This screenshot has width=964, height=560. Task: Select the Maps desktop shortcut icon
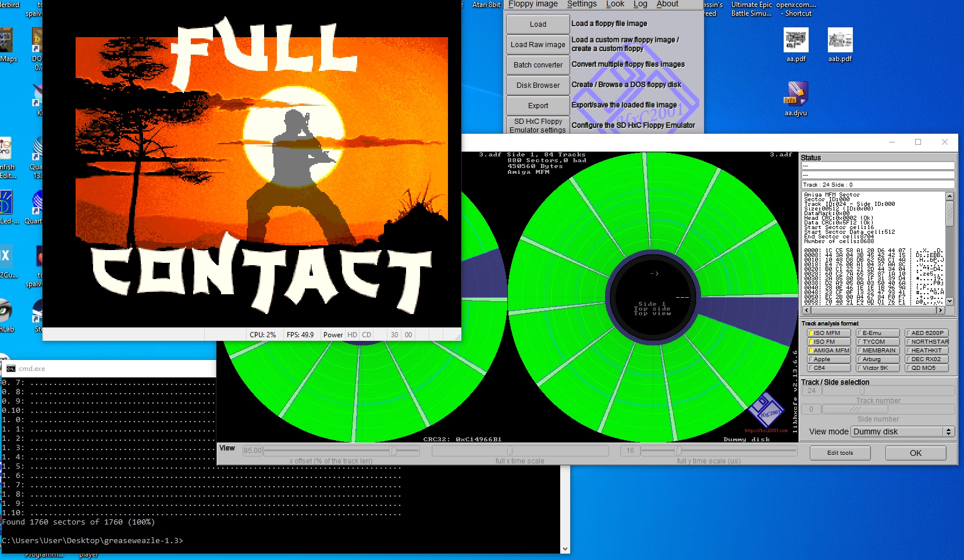[x=7, y=41]
